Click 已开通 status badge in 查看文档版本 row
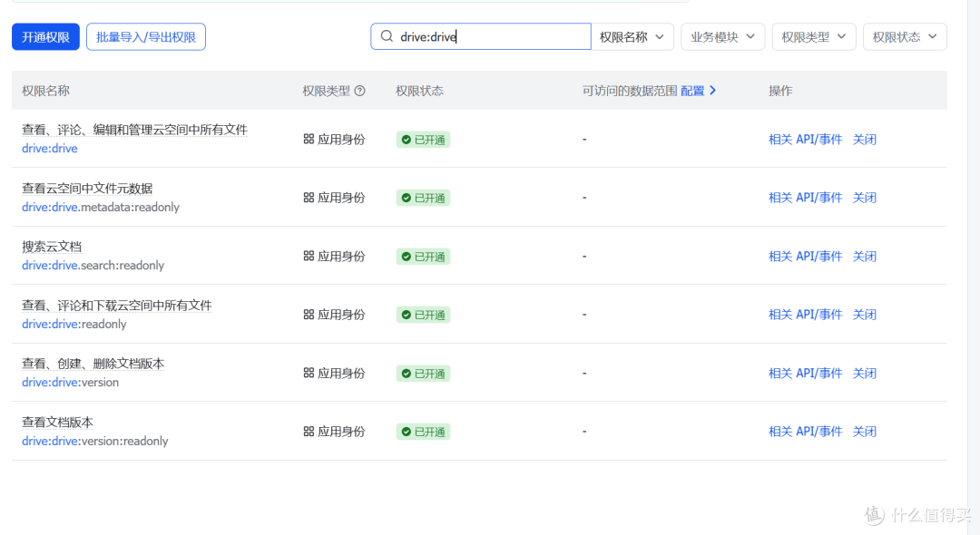Image resolution: width=980 pixels, height=535 pixels. point(423,432)
